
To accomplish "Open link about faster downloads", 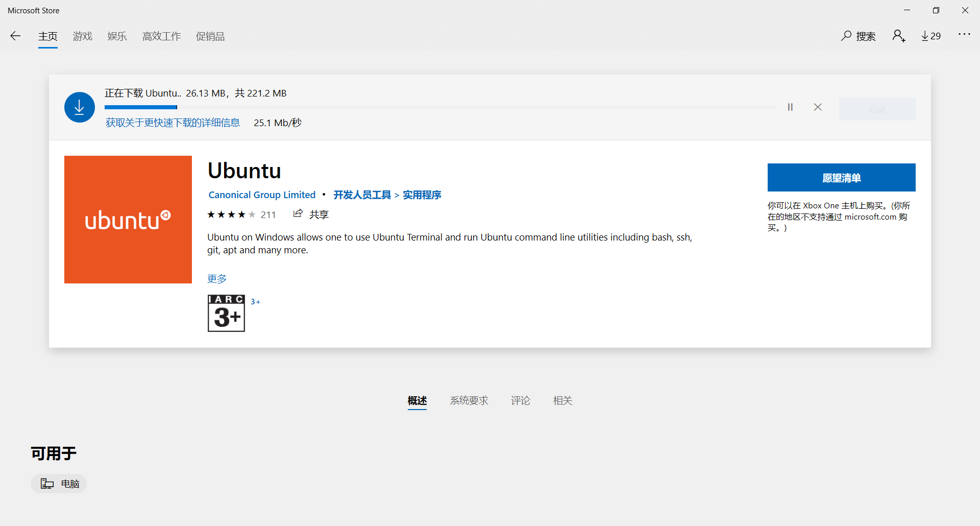I will pos(173,123).
